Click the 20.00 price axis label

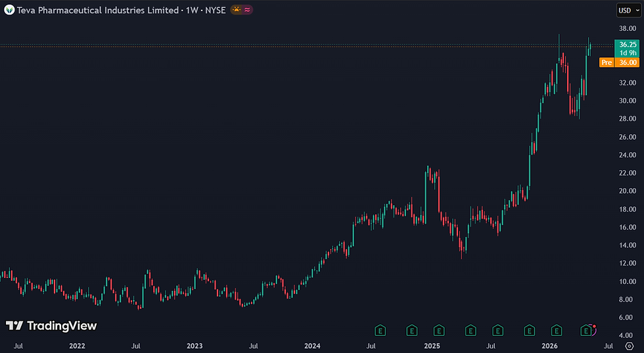tap(628, 191)
